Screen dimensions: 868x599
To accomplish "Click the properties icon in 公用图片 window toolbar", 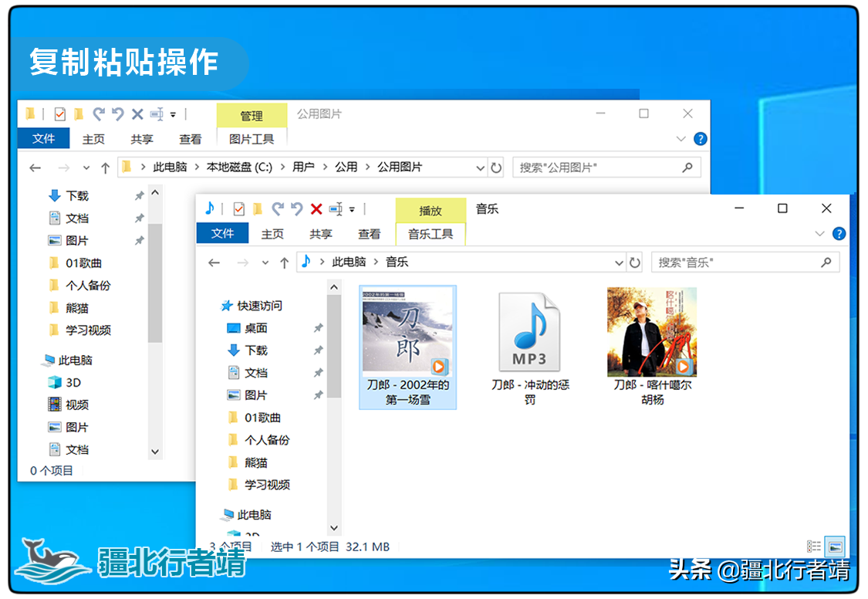I will coord(59,114).
